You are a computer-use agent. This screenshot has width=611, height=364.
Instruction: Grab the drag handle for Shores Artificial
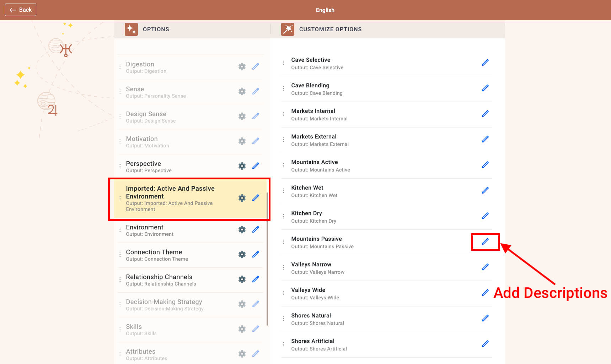(283, 344)
